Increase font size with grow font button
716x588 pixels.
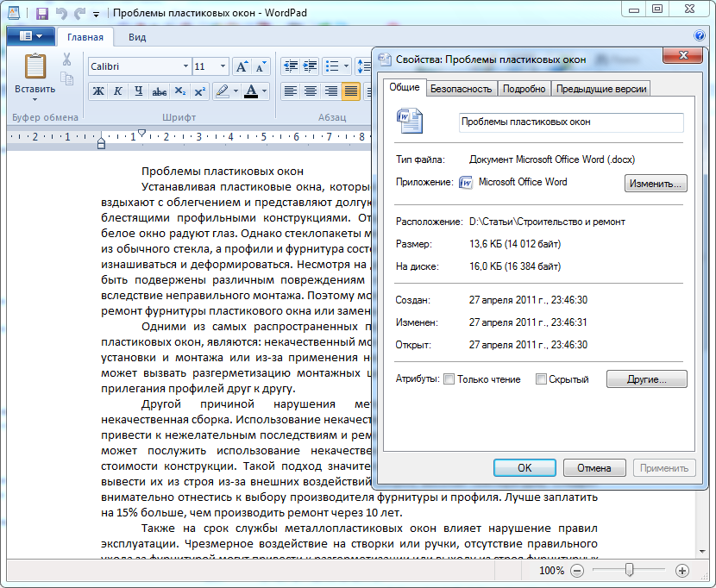click(x=242, y=66)
